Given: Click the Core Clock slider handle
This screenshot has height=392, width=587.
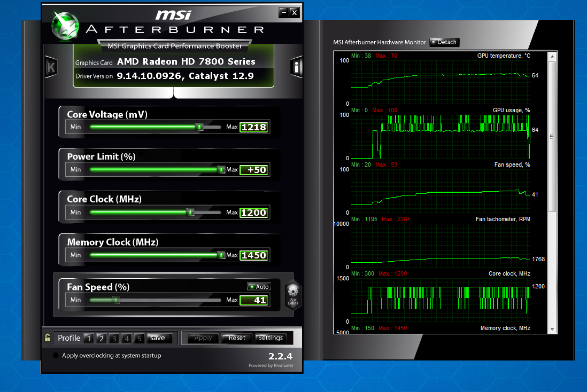Looking at the screenshot, I should click(190, 213).
